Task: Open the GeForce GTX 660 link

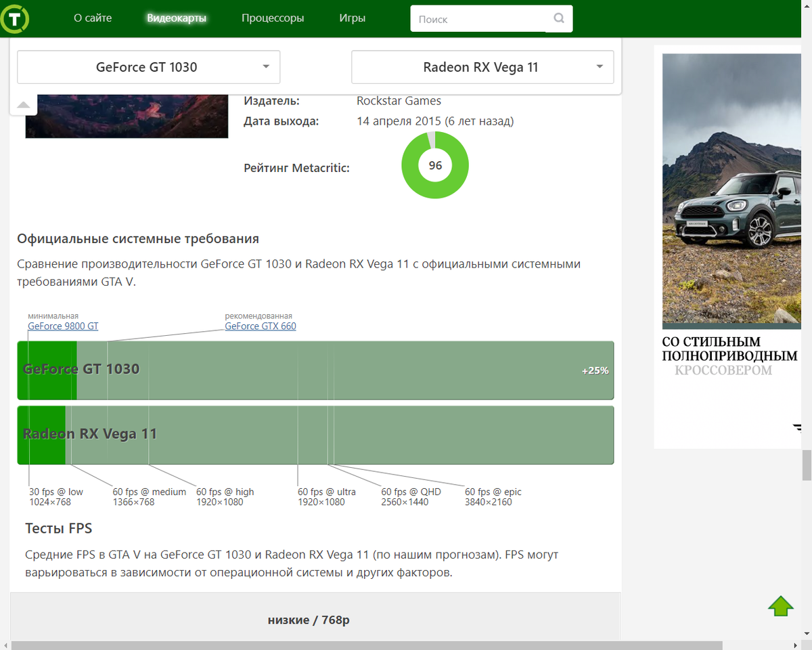Action: click(261, 326)
